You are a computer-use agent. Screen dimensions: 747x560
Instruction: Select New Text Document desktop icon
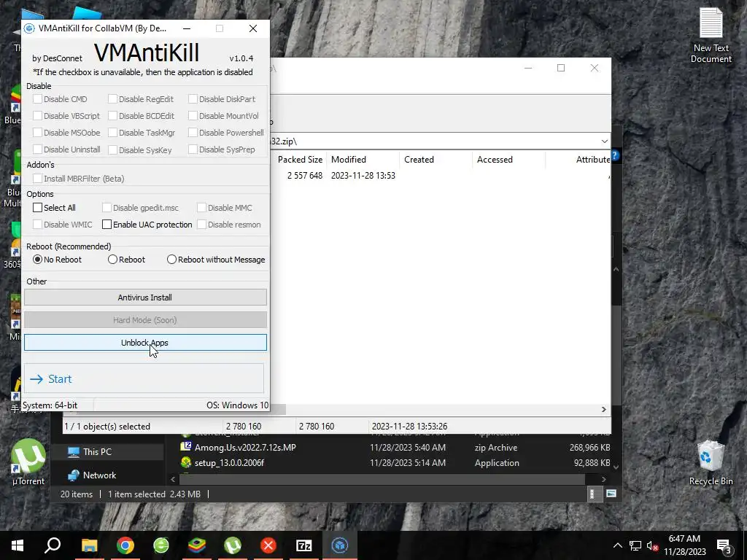coord(711,36)
